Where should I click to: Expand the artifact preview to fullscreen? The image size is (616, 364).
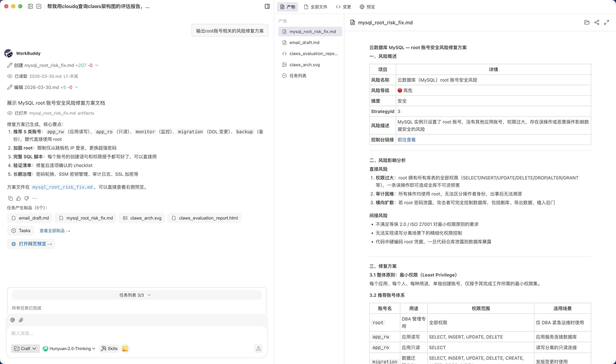click(x=606, y=22)
